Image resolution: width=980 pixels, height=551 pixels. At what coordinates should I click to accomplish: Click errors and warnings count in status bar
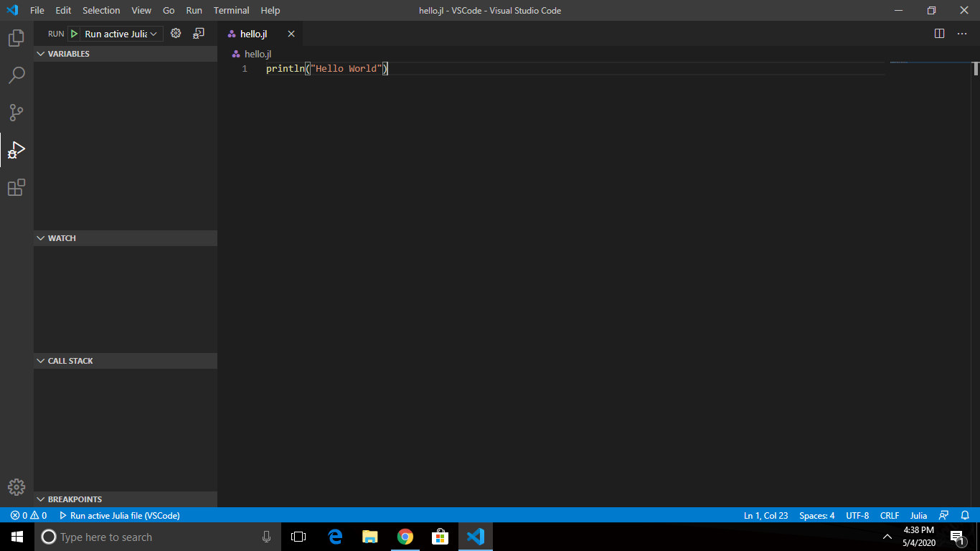[29, 515]
